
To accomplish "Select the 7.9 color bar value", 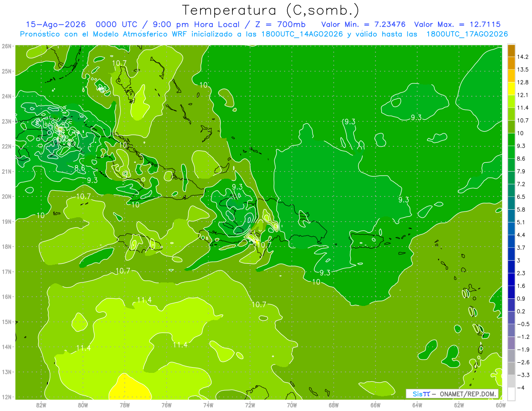I will click(521, 171).
